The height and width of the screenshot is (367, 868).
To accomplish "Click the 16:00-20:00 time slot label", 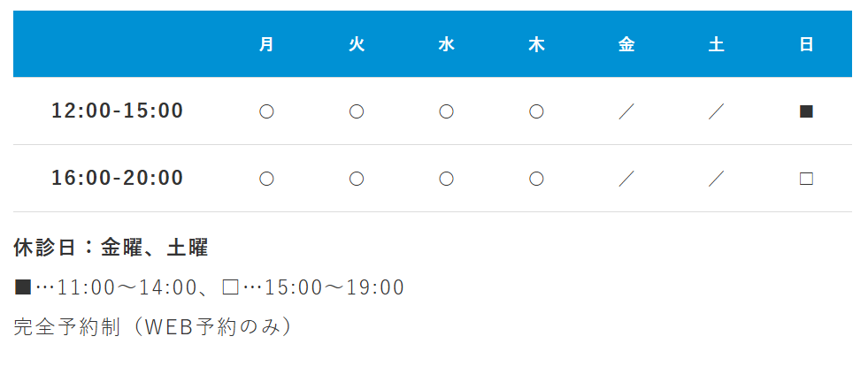I will (118, 179).
